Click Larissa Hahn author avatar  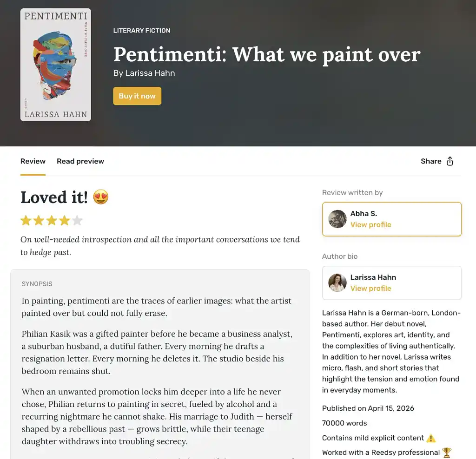337,283
